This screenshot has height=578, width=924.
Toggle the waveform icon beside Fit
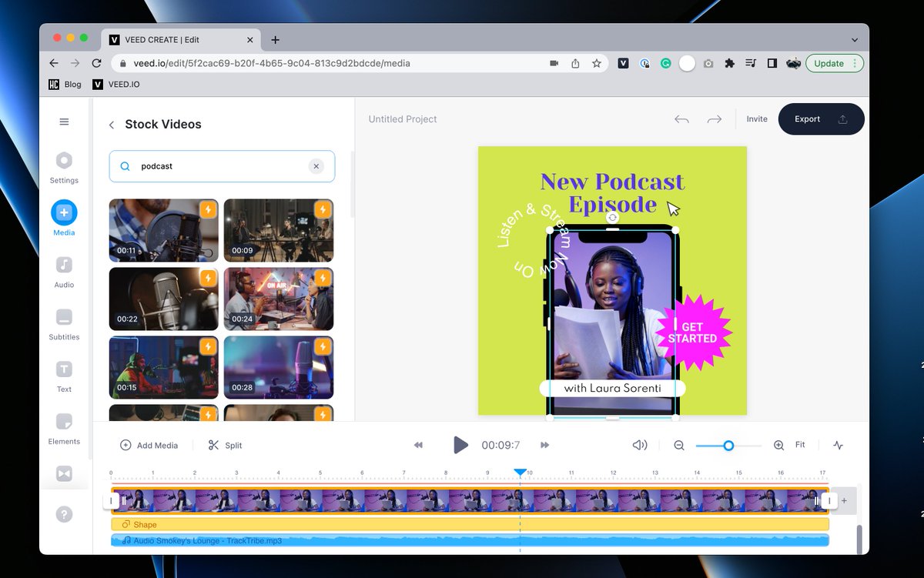pyautogui.click(x=839, y=445)
